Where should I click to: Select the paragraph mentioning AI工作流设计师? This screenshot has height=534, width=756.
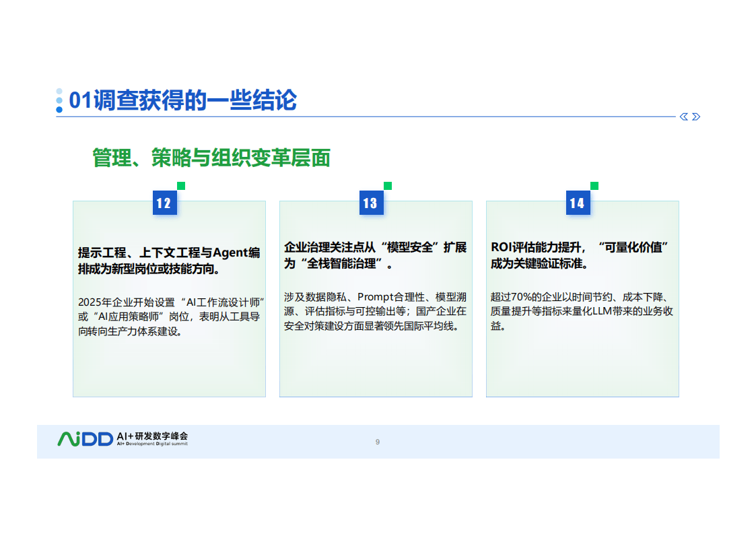click(x=169, y=314)
